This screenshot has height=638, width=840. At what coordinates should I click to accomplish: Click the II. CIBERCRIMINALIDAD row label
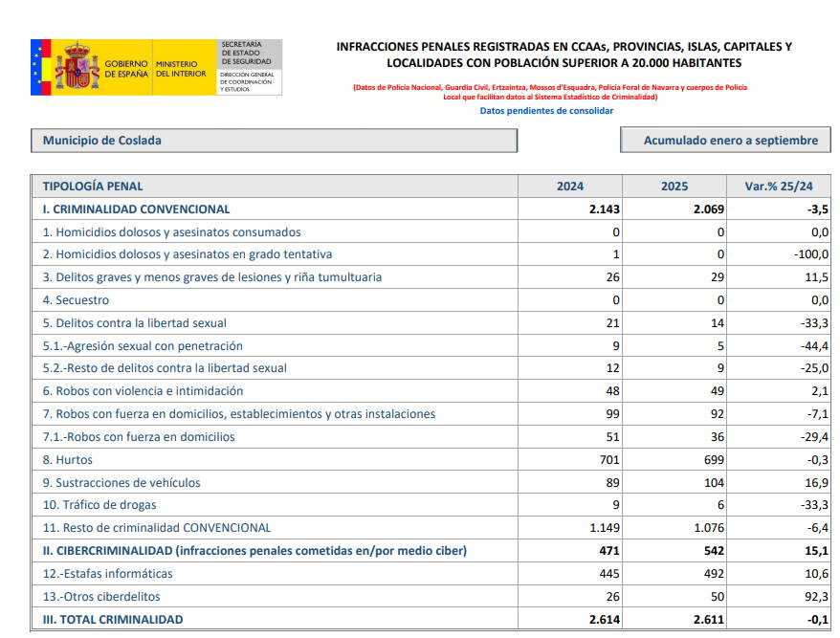point(254,551)
